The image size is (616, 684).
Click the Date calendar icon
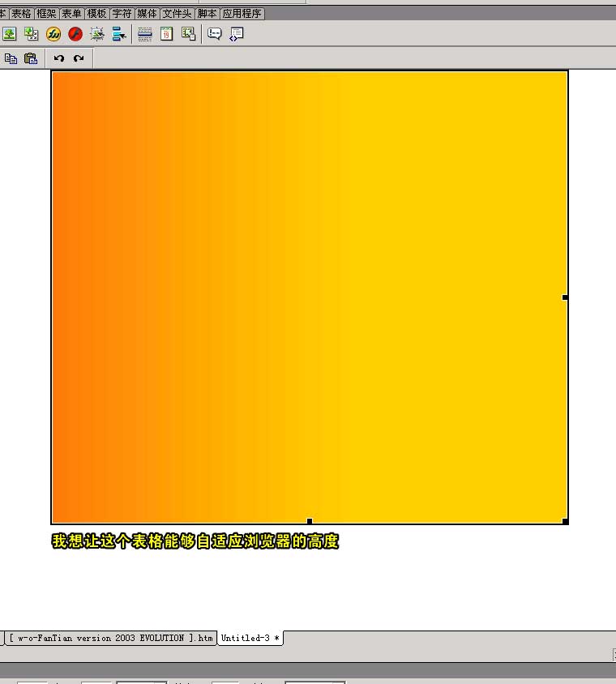166,33
